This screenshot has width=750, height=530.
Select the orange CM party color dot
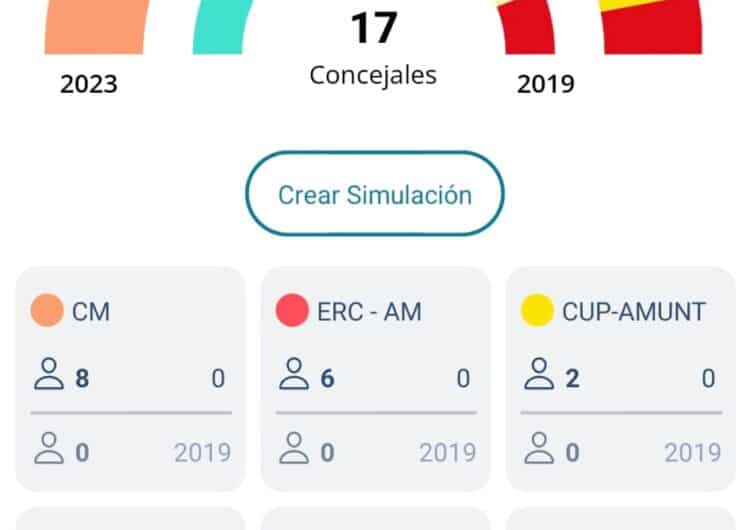click(47, 311)
